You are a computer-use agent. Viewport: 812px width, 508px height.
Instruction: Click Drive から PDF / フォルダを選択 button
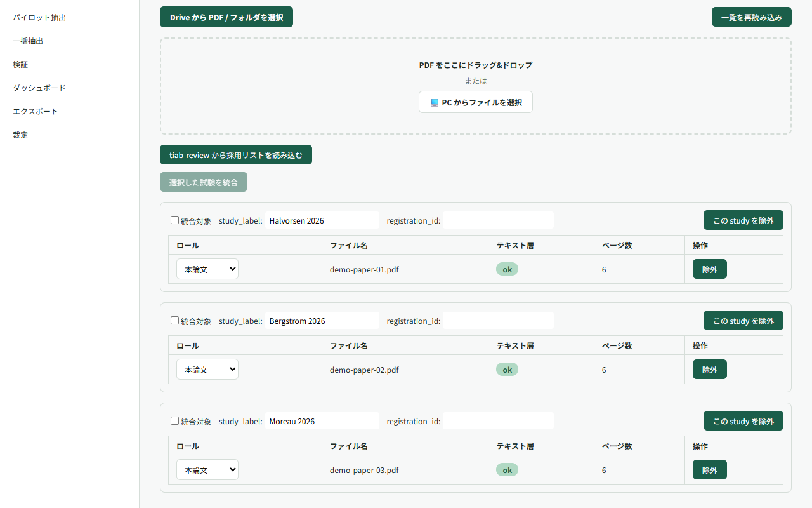click(x=226, y=17)
